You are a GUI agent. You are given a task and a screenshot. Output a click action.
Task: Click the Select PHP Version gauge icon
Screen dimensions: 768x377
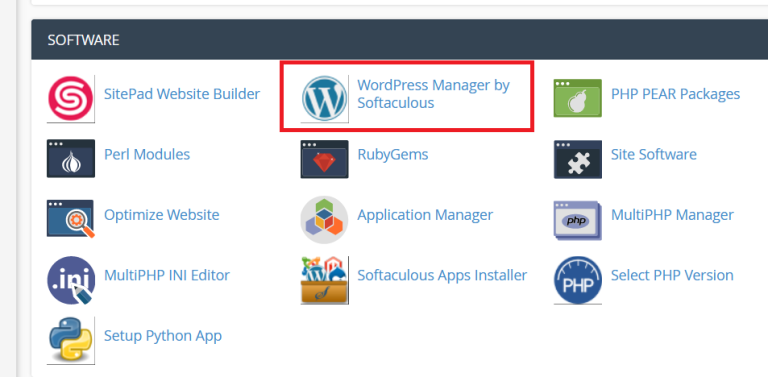[577, 280]
